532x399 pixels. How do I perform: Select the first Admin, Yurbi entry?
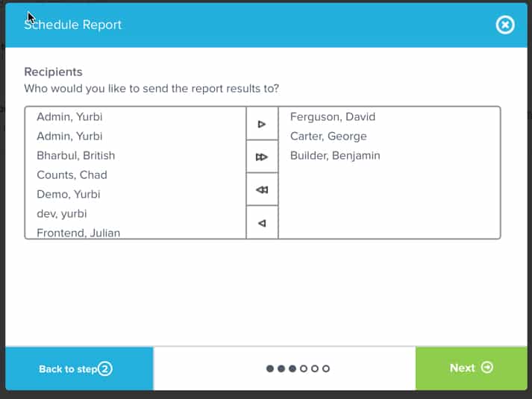(x=69, y=117)
